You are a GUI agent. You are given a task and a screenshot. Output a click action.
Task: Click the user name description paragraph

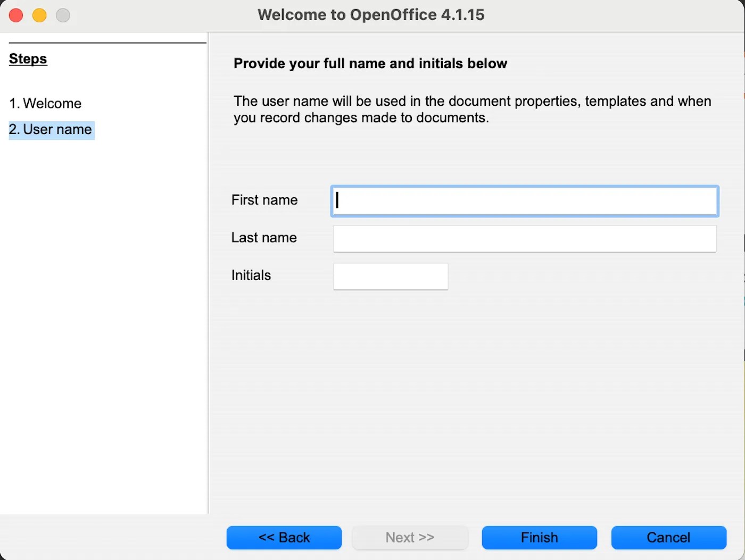coord(472,109)
